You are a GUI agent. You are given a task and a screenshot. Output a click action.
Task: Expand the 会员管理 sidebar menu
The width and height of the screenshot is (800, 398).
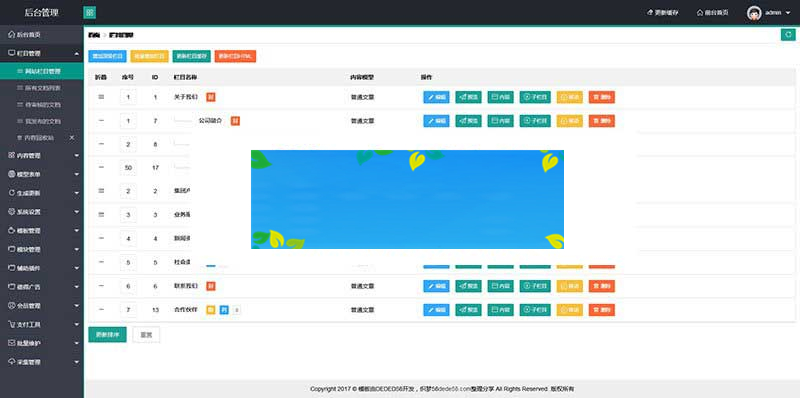click(42, 306)
